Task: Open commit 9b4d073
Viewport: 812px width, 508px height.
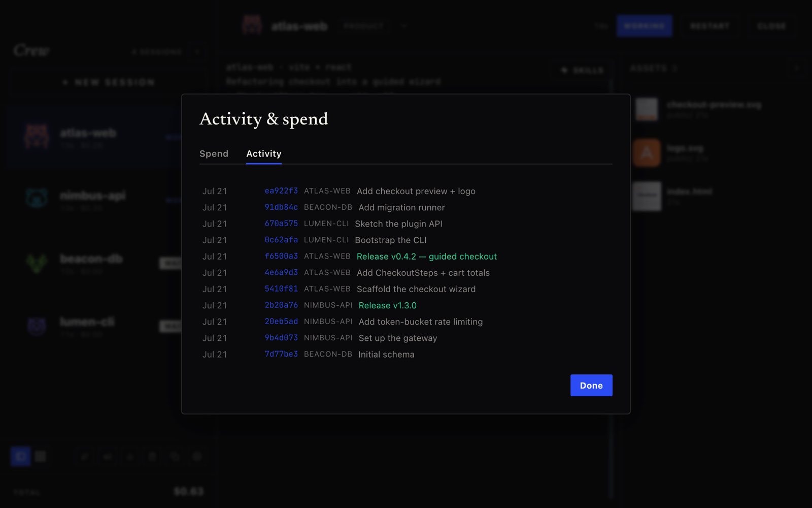Action: [x=281, y=338]
